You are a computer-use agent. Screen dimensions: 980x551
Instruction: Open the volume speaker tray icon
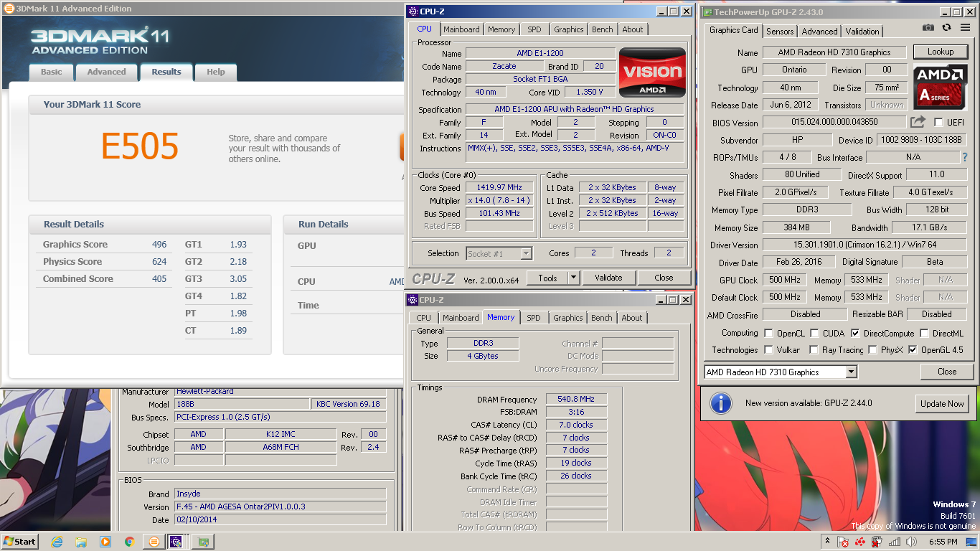coord(912,542)
